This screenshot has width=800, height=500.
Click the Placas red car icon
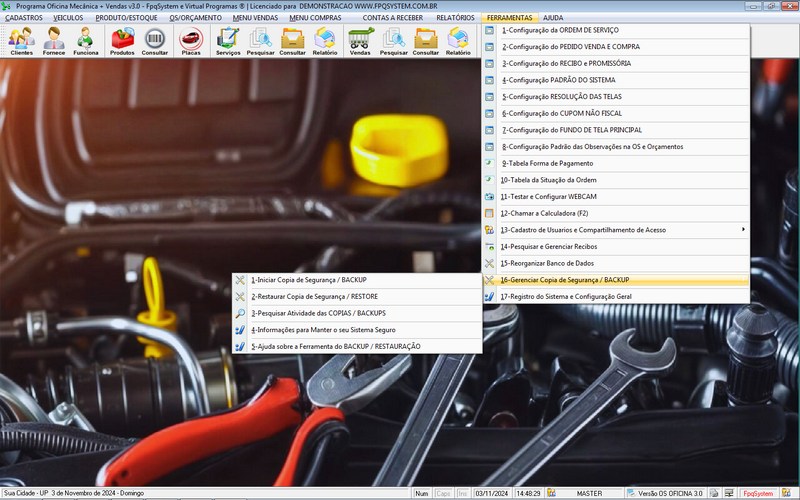(190, 41)
